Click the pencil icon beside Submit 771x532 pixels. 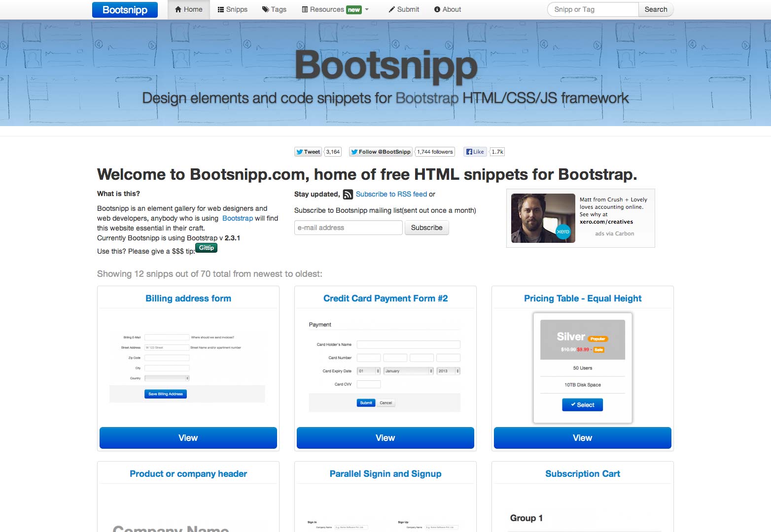tap(392, 9)
